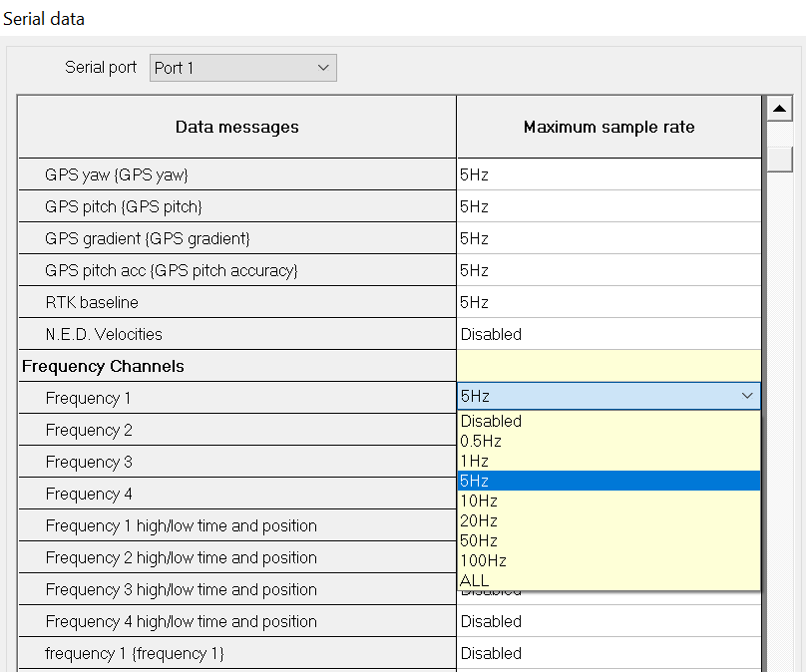Select the Frequency 2 row
The width and height of the screenshot is (806, 672).
(x=237, y=430)
